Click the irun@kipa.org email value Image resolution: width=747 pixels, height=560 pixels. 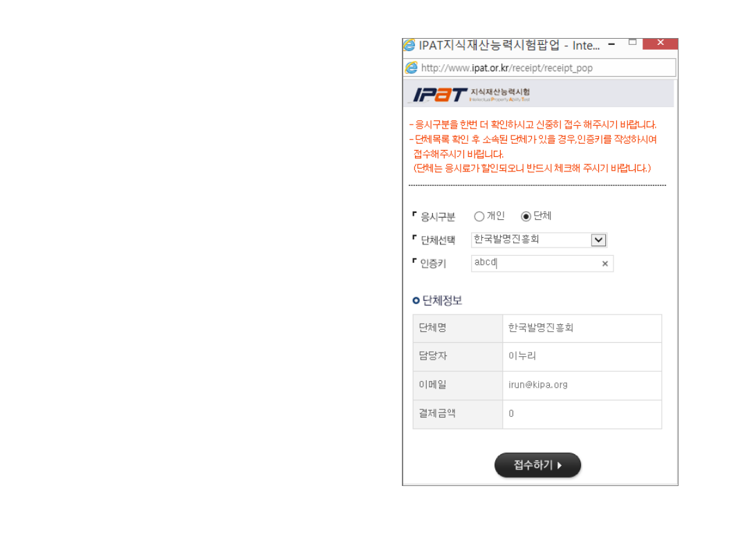coord(537,385)
